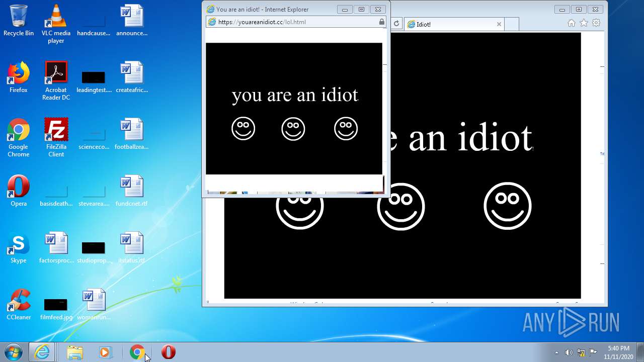Launch Google Chrome desktop shortcut

[19, 137]
